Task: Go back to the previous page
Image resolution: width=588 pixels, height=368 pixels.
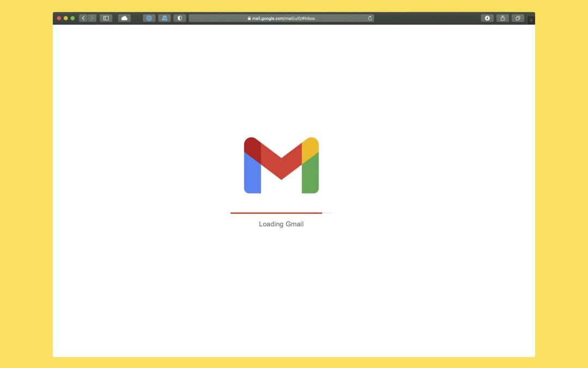Action: pyautogui.click(x=83, y=18)
